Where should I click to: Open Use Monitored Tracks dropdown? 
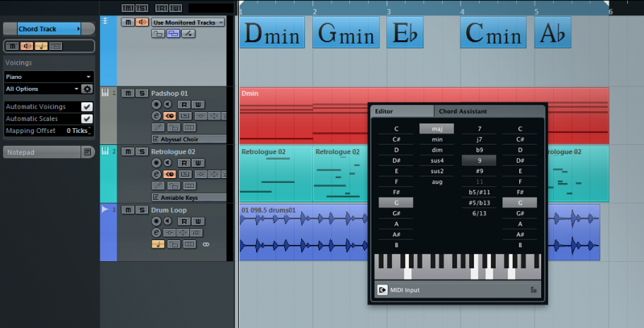point(188,23)
